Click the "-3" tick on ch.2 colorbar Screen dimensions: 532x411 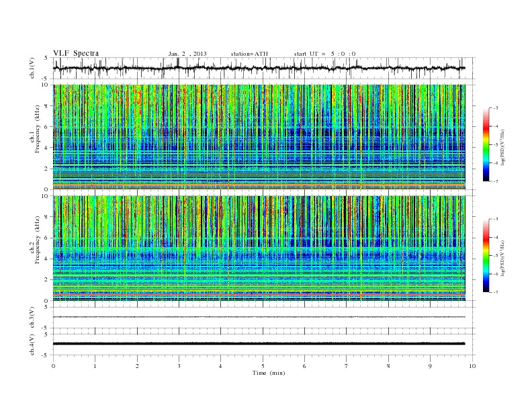click(496, 219)
